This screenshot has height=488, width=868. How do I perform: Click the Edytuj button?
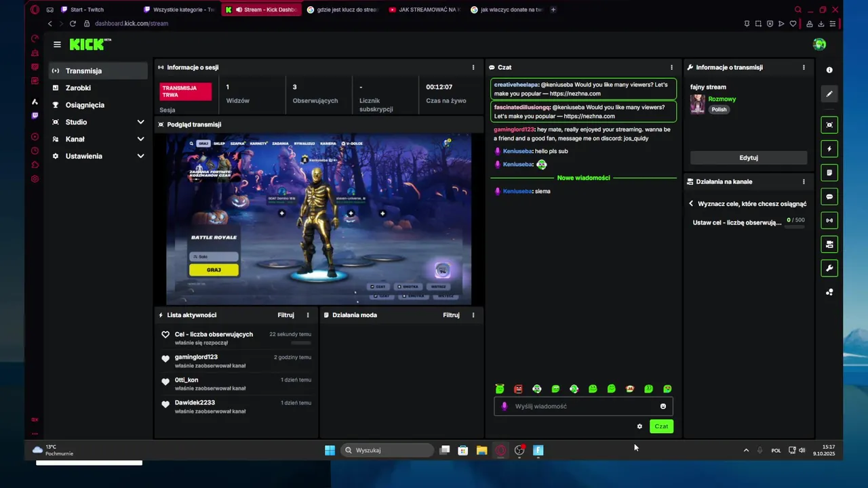click(749, 158)
